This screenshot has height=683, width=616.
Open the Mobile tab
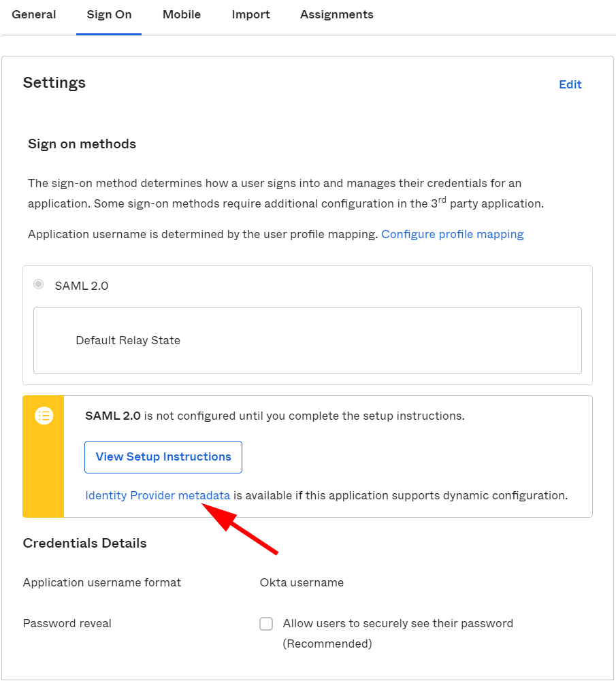[181, 15]
